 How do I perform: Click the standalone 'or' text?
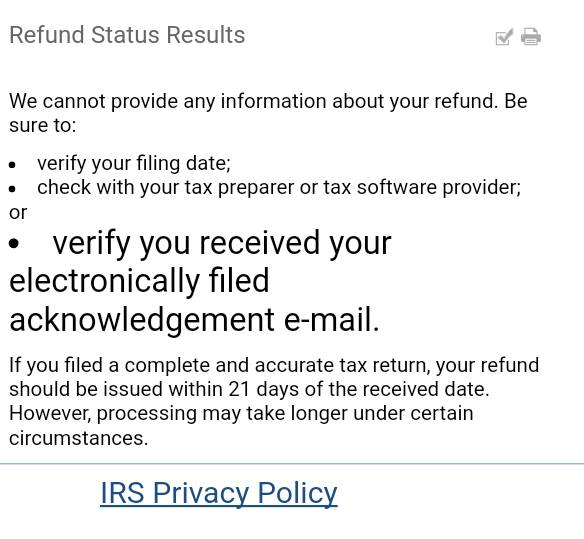[x=18, y=213]
